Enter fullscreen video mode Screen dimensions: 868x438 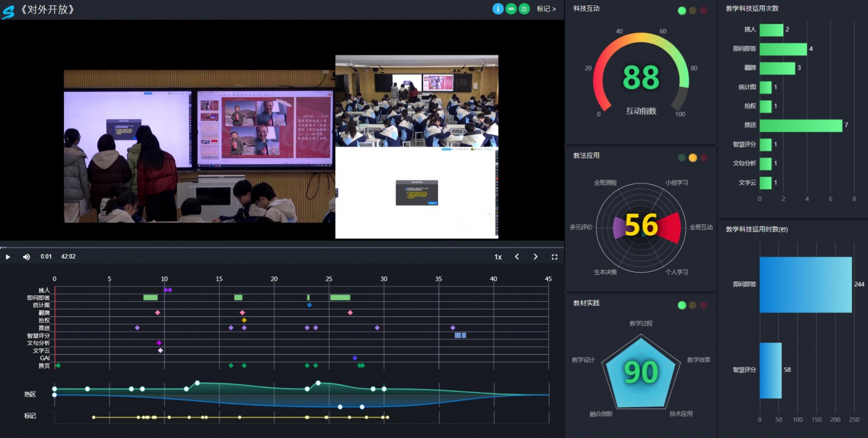click(554, 257)
